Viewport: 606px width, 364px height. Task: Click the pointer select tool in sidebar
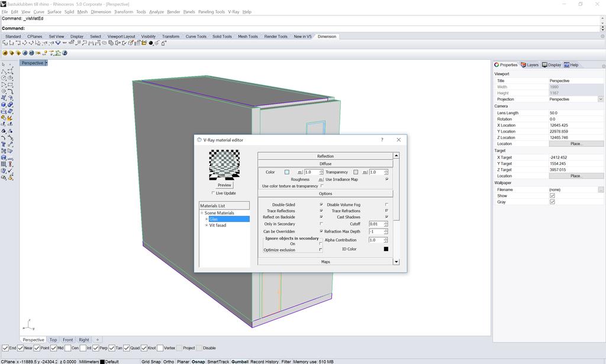pyautogui.click(x=3, y=65)
